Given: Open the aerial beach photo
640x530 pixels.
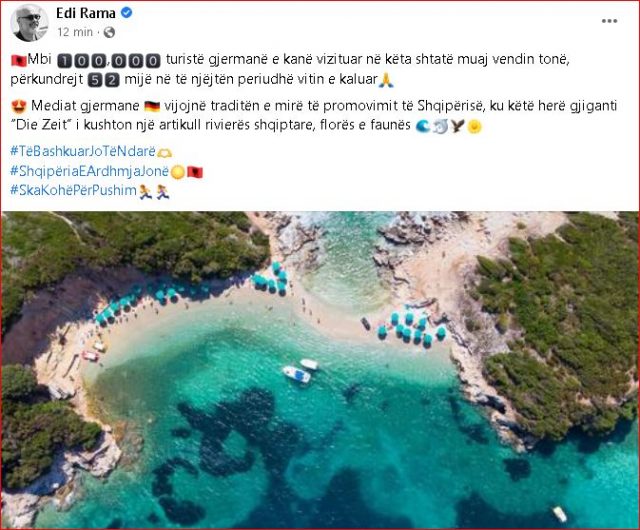Looking at the screenshot, I should [320, 370].
